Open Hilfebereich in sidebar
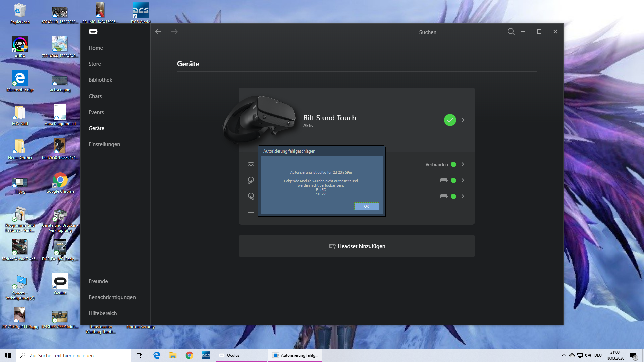Viewport: 644px width, 362px height. (x=103, y=313)
